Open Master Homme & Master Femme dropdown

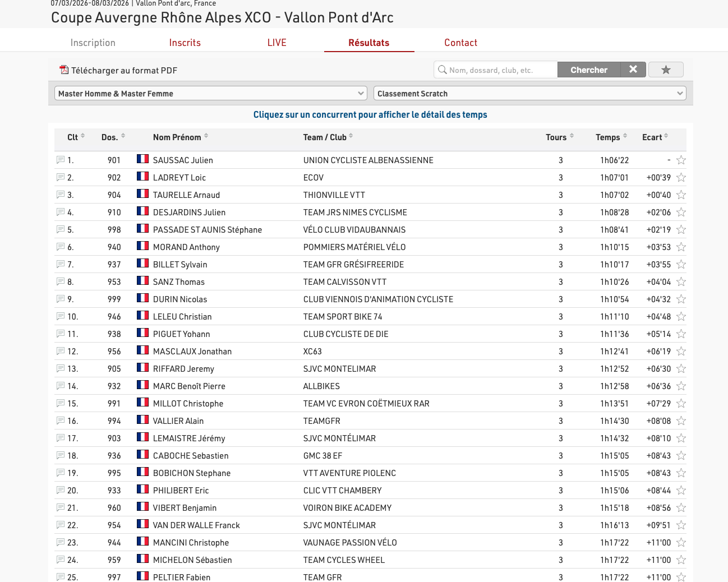[x=210, y=94]
